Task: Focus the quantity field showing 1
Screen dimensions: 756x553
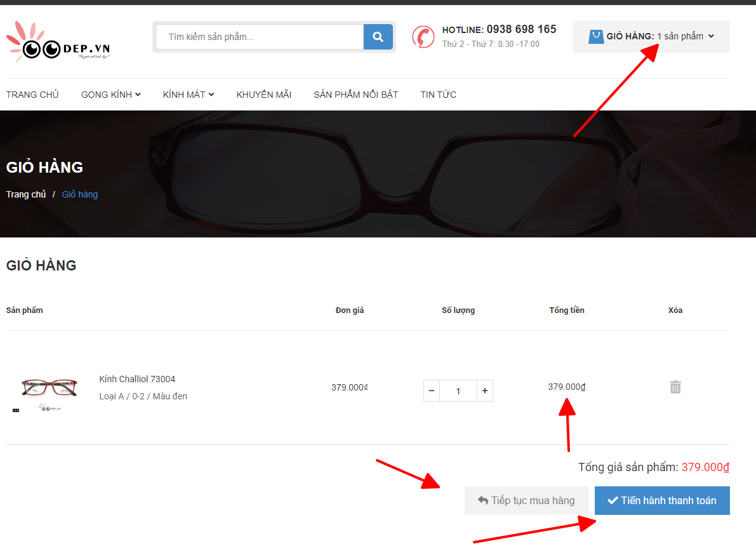Action: [x=458, y=391]
